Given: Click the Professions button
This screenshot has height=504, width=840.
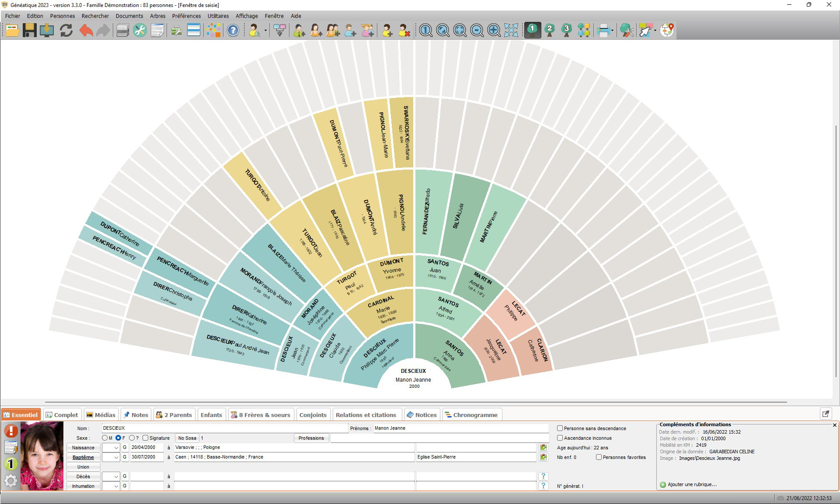Looking at the screenshot, I should (x=311, y=438).
